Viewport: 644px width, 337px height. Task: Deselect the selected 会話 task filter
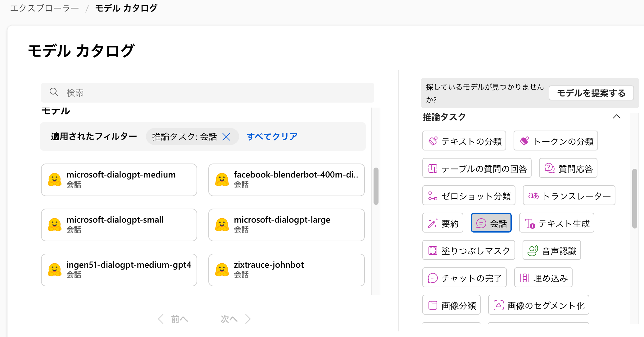[491, 223]
